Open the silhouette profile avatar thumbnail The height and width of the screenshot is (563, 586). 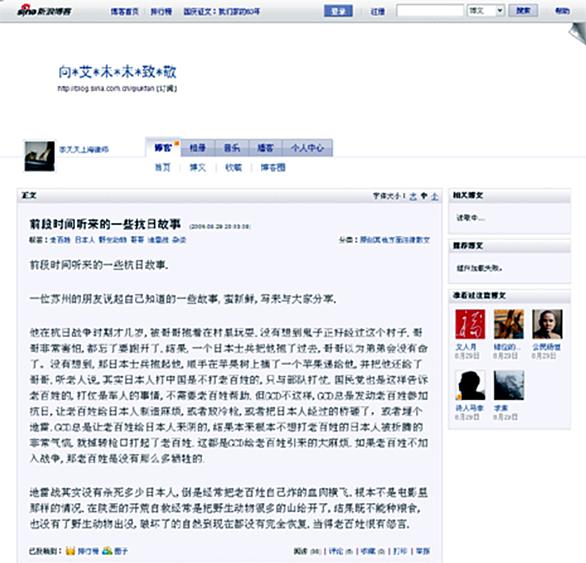470,385
